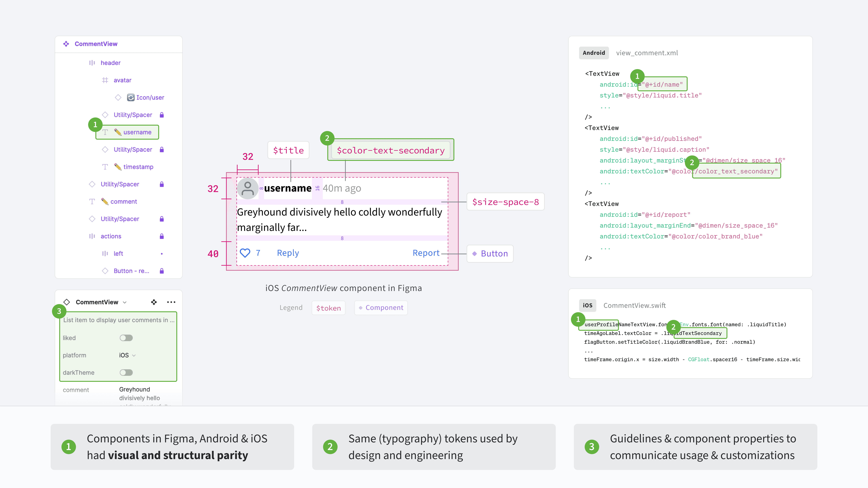Click the $token legend chip
868x488 pixels.
click(329, 308)
